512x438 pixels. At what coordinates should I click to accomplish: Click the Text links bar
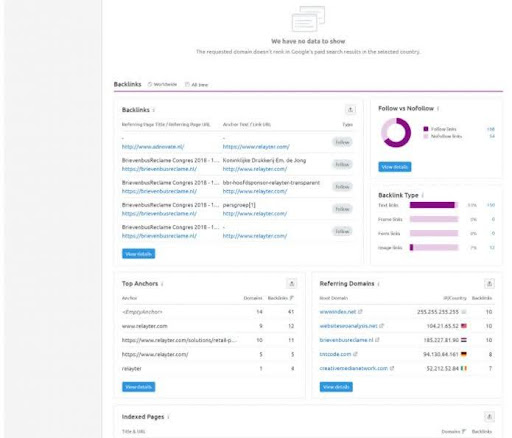click(434, 205)
